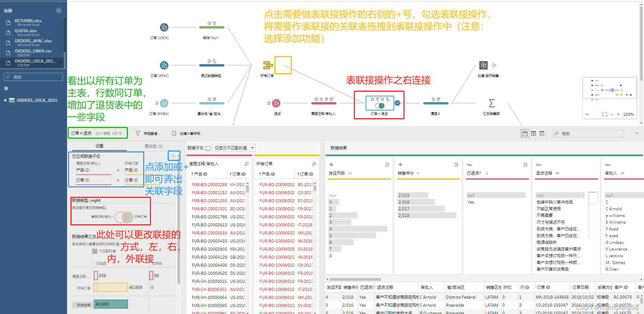Select the 订单 (USCA) input step

point(164,27)
